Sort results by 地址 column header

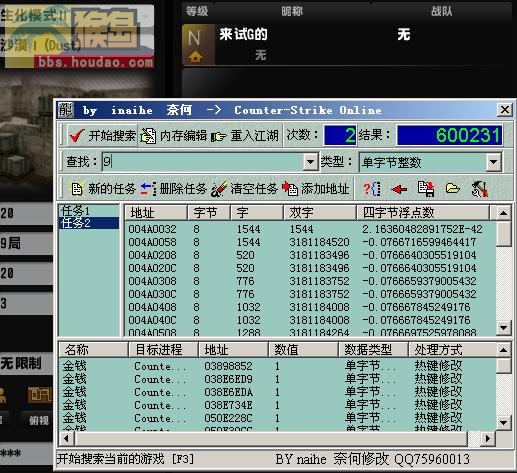tap(156, 213)
